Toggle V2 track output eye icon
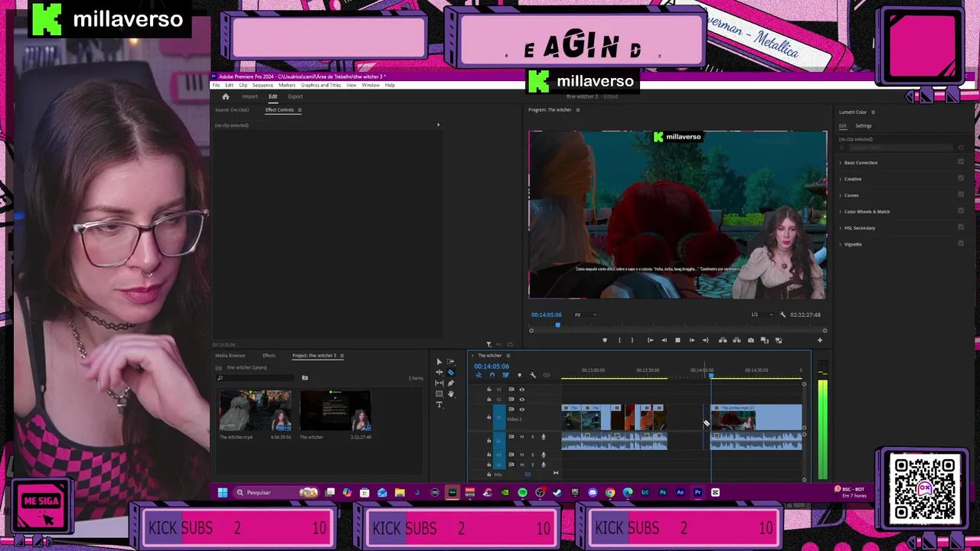The height and width of the screenshot is (551, 980). click(522, 399)
